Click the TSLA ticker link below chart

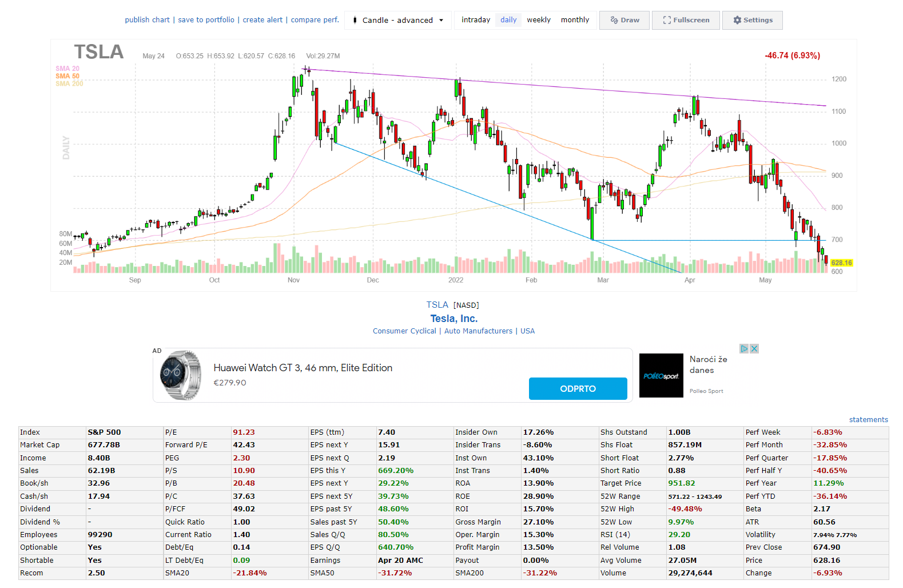click(437, 305)
